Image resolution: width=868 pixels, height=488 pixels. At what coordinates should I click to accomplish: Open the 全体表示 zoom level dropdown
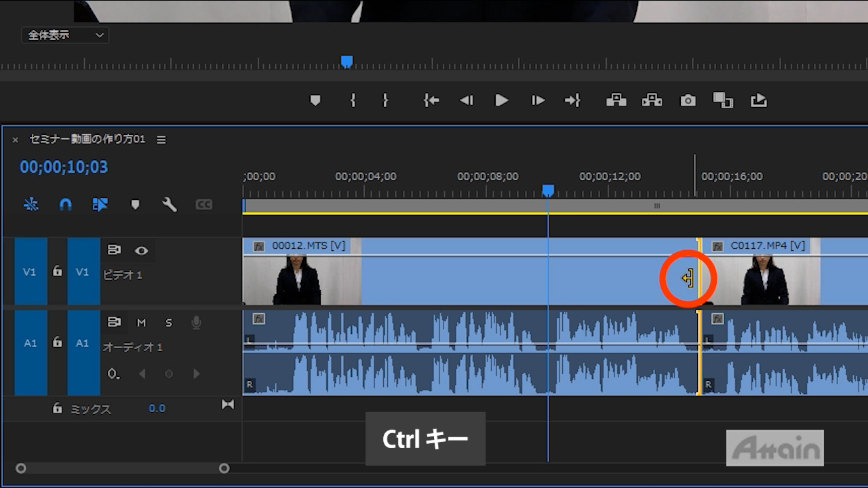point(65,35)
